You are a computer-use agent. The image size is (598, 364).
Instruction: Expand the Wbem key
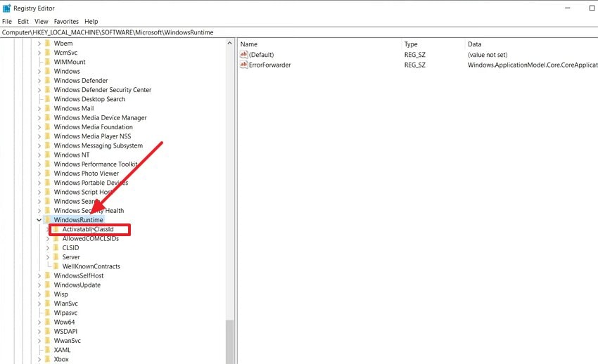(x=39, y=44)
